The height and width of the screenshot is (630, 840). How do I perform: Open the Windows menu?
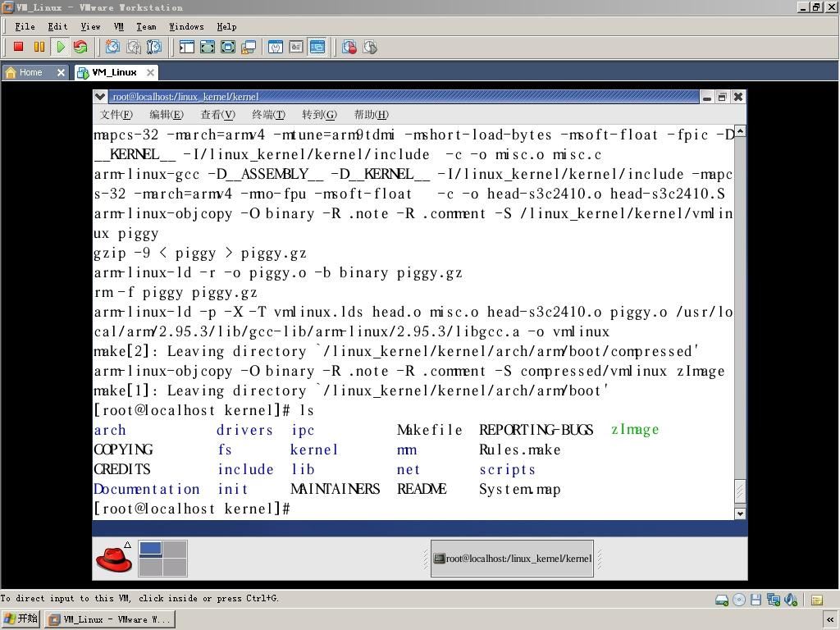186,26
